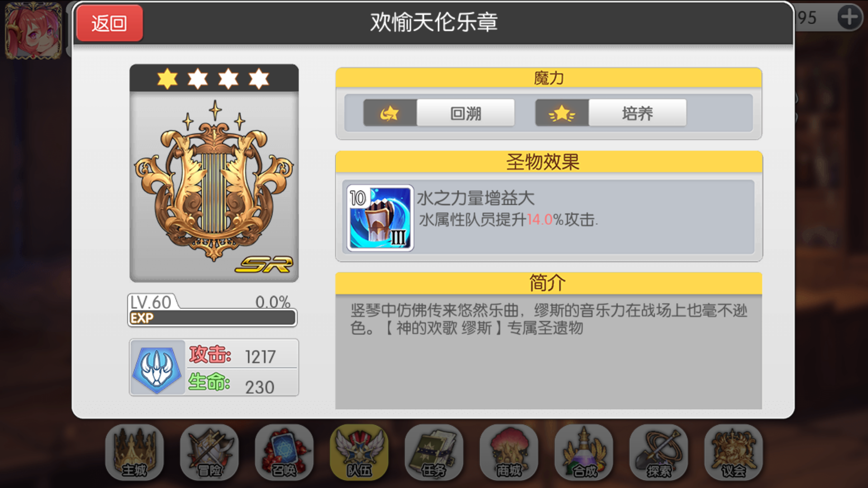Screen dimensions: 868x488
Task: Open the 主城 main city icon
Action: click(134, 452)
